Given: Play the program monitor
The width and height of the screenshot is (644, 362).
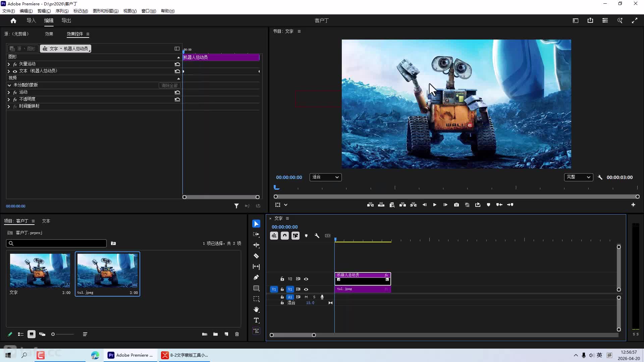Looking at the screenshot, I should pyautogui.click(x=435, y=205).
